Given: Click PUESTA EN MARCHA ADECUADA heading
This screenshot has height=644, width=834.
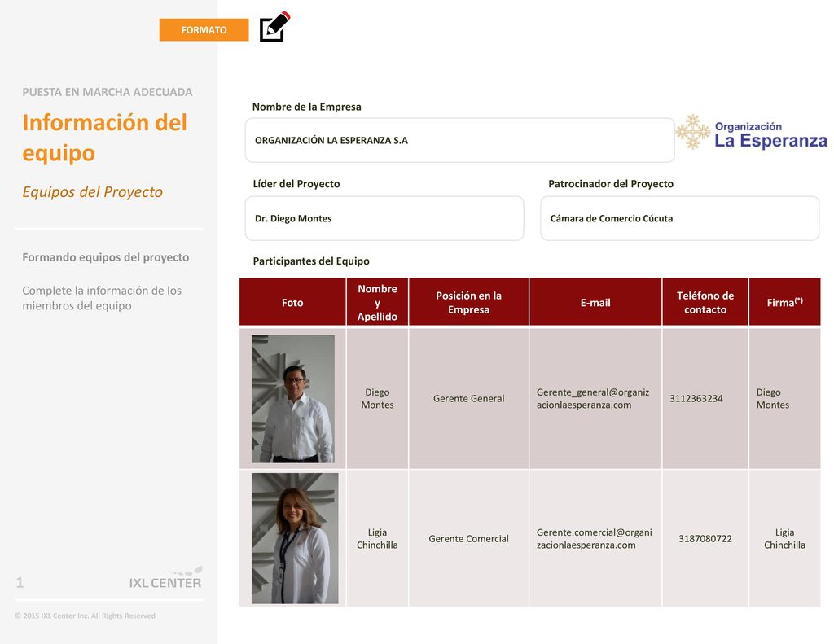Looking at the screenshot, I should [x=107, y=92].
